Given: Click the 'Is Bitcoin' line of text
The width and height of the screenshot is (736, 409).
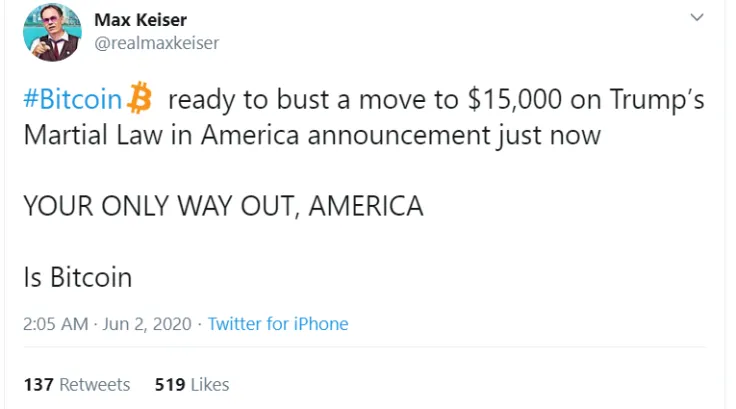Looking at the screenshot, I should click(x=78, y=277).
